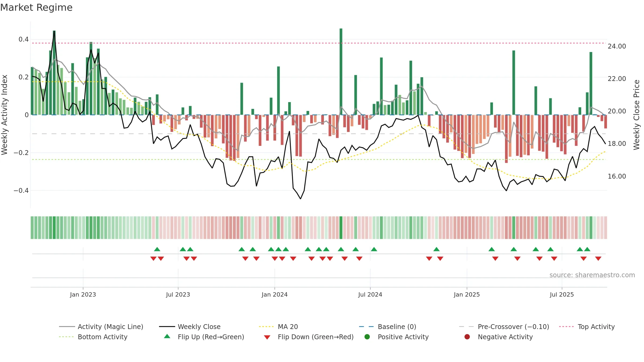Click the 20.00 price axis label
This screenshot has width=644, height=362.
pyautogui.click(x=617, y=111)
